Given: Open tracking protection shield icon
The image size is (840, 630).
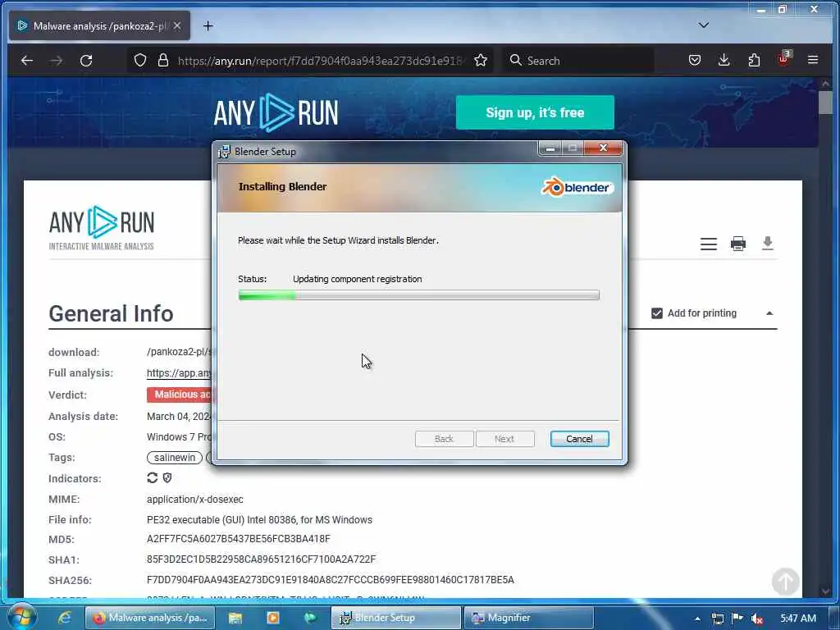Looking at the screenshot, I should point(140,60).
